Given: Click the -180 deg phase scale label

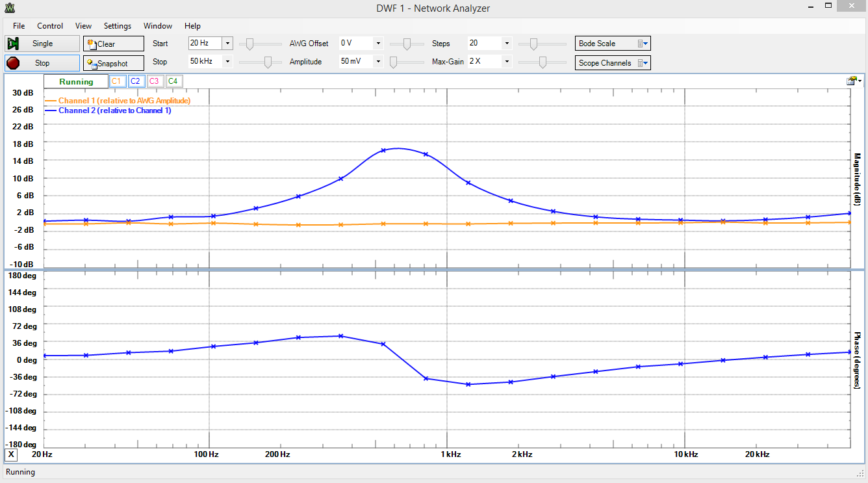Looking at the screenshot, I should tap(21, 445).
